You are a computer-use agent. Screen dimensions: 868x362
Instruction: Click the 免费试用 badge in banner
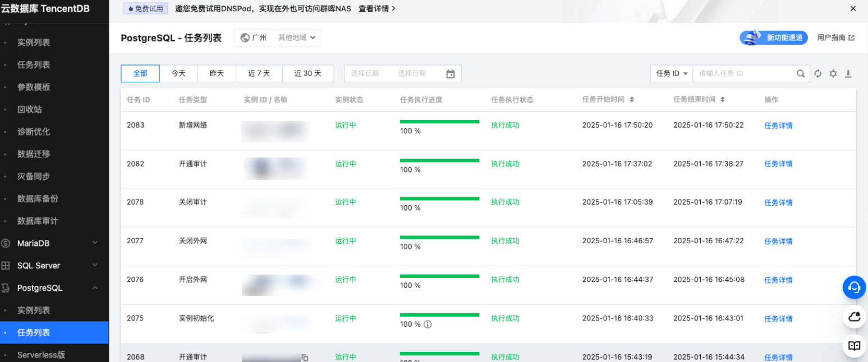[146, 8]
